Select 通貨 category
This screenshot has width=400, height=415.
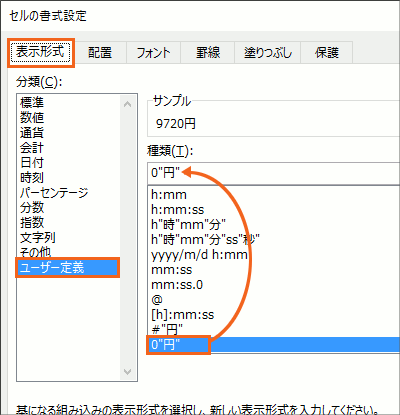point(32,133)
